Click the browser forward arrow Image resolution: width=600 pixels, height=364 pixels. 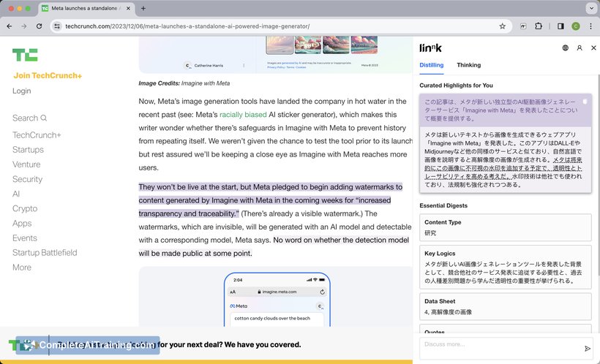[x=24, y=26]
